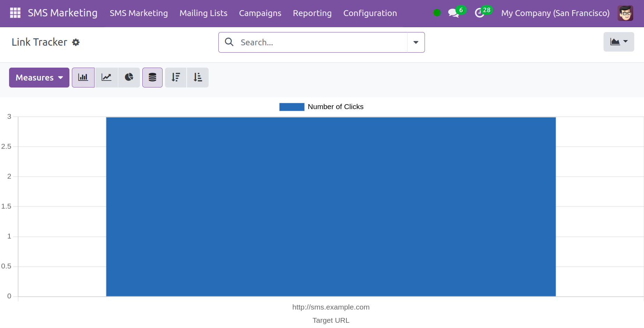The image size is (644, 328).
Task: Focus the Search input field
Action: pos(321,43)
